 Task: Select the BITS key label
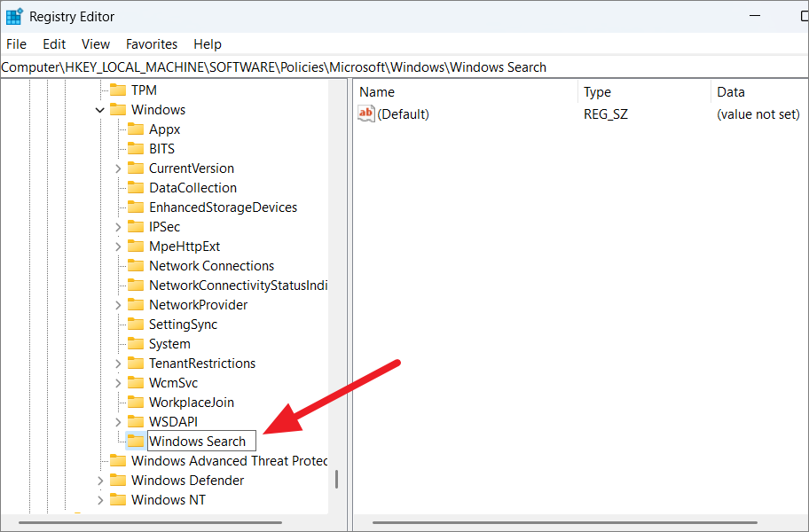[x=162, y=149]
